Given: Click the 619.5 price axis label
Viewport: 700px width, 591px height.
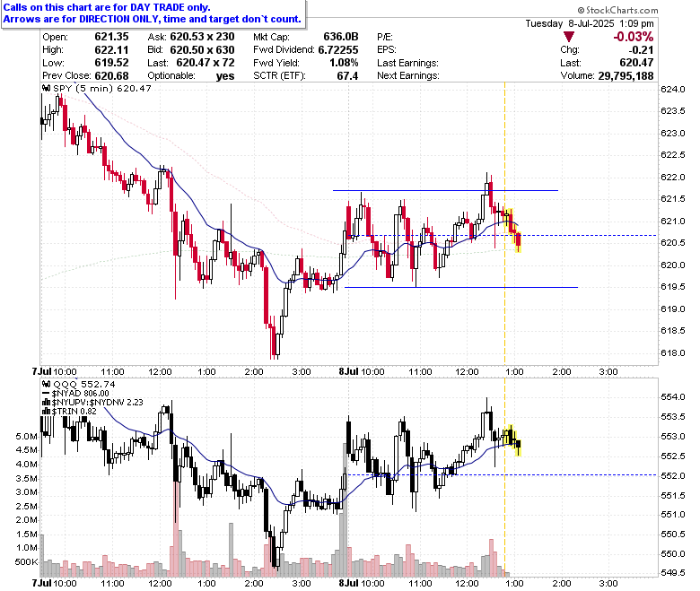Looking at the screenshot, I should (x=673, y=286).
